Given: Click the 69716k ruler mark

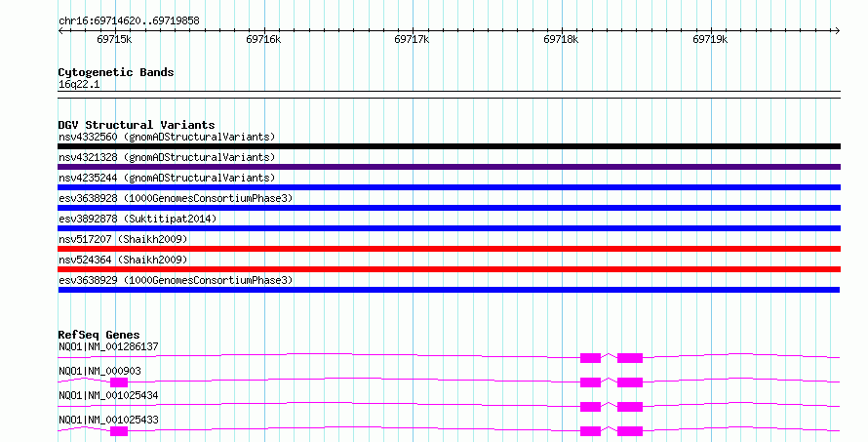Looking at the screenshot, I should [x=263, y=39].
